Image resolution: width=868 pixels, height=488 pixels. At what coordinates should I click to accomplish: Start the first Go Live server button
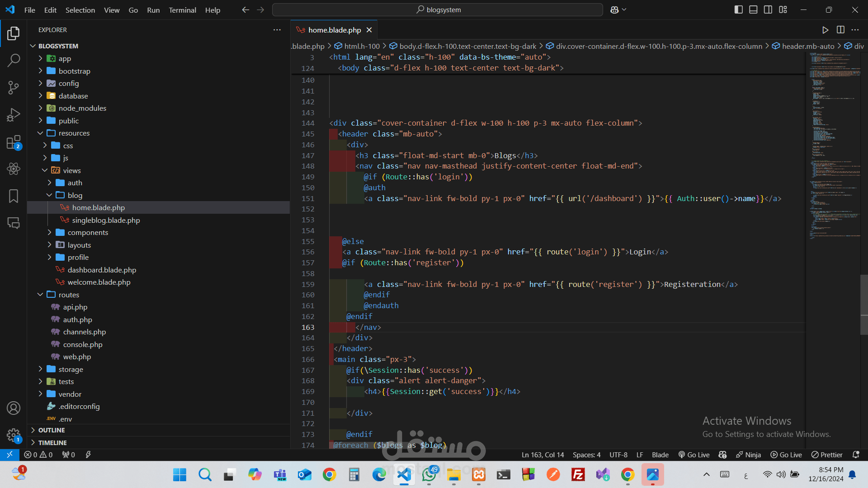(694, 455)
